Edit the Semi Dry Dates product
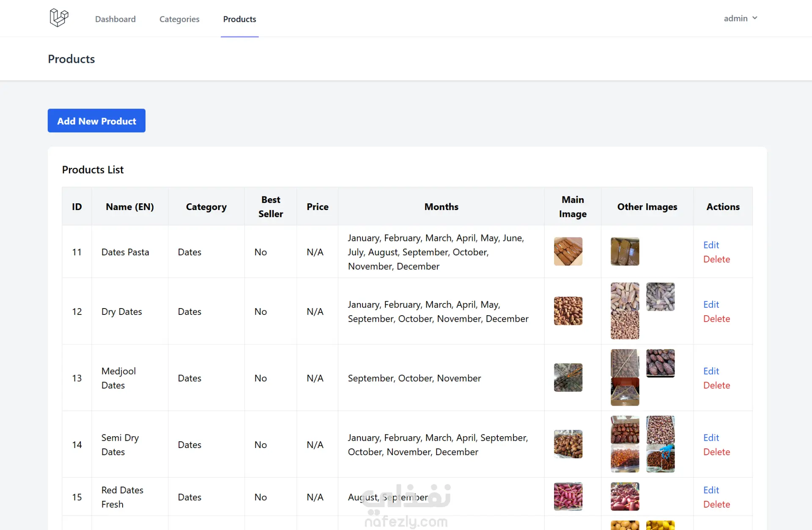 (711, 437)
